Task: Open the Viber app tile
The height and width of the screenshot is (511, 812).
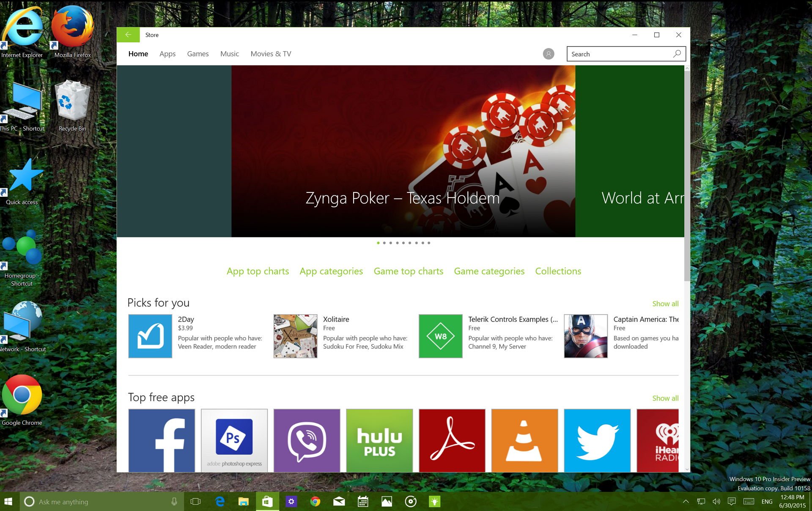Action: tap(307, 440)
